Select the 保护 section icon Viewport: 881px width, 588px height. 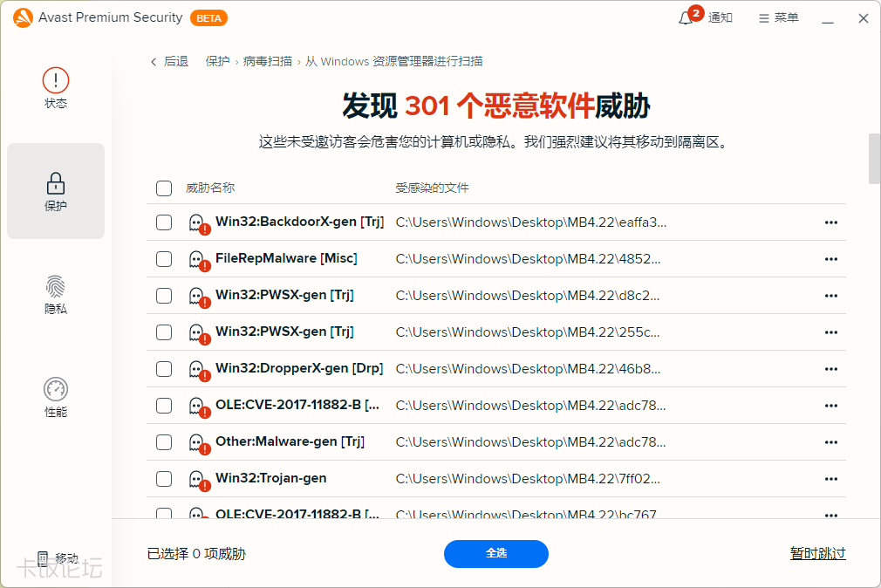[x=55, y=191]
